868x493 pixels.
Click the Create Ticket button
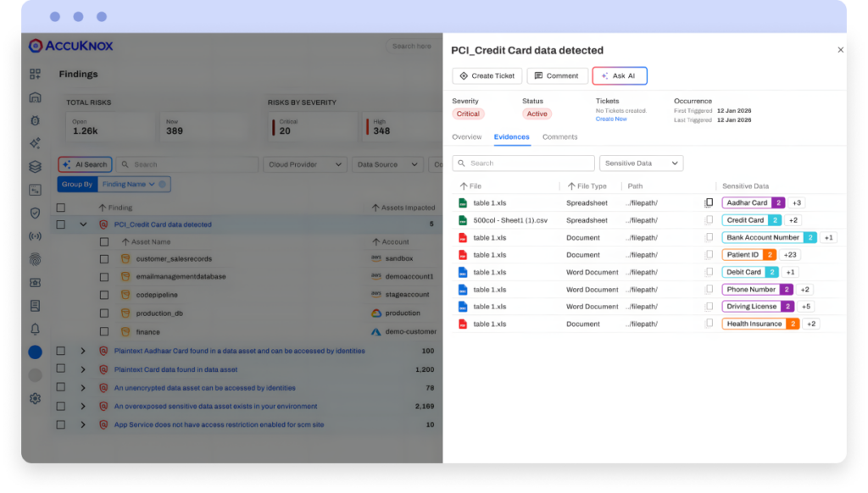(487, 76)
